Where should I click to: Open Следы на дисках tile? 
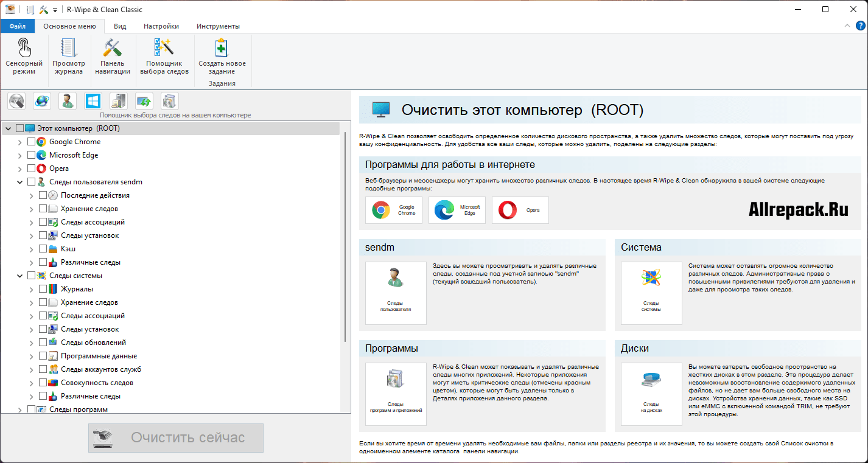pos(651,394)
